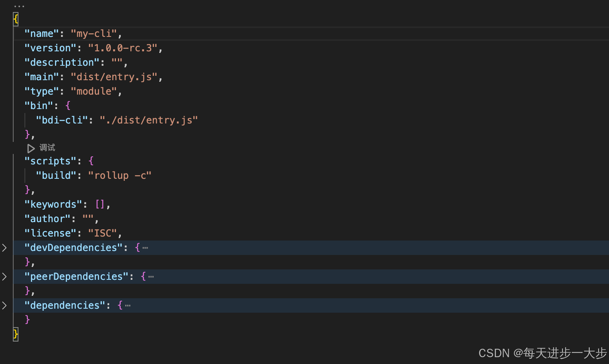Viewport: 609px width, 364px height.
Task: Click the "version" key
Action: point(50,48)
